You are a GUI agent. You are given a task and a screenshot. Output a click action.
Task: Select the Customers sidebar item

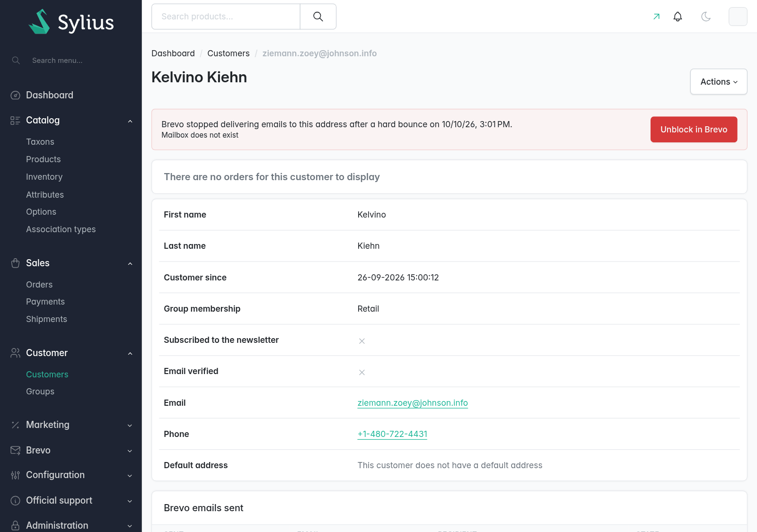click(x=47, y=375)
